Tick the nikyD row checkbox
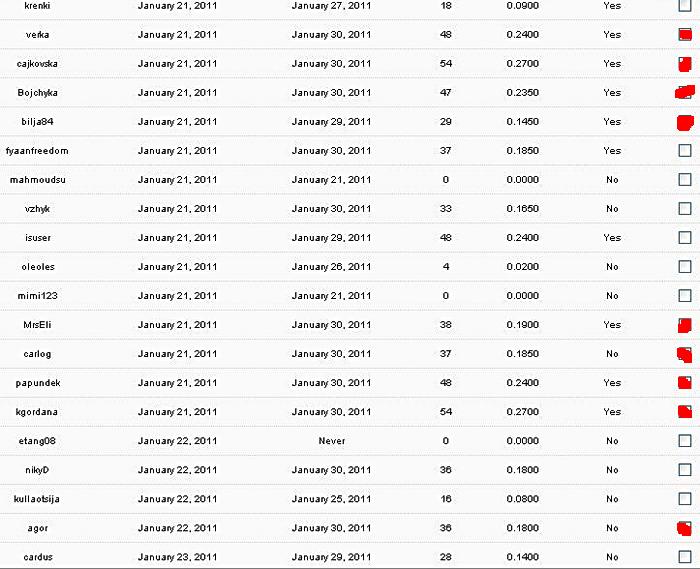Viewport: 700px width, 569px height. click(x=684, y=469)
